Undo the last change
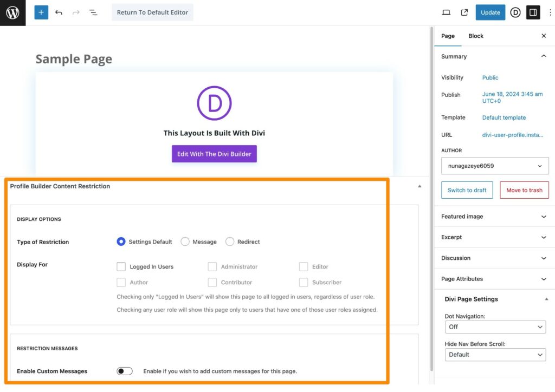 click(59, 12)
